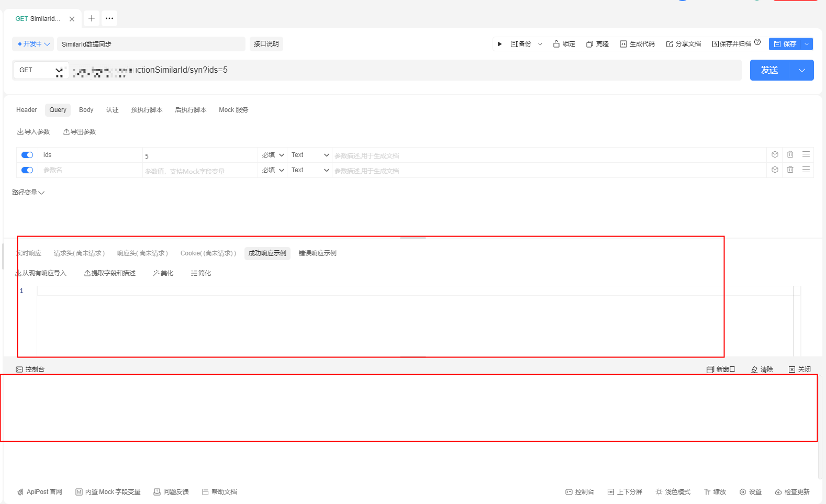Click the ids parameter value field
The width and height of the screenshot is (826, 504).
click(x=200, y=155)
